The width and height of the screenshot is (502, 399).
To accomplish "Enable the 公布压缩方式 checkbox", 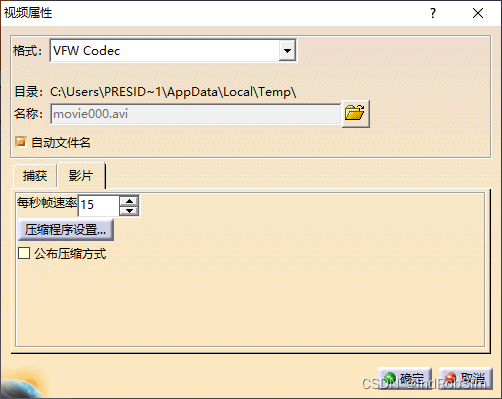I will pyautogui.click(x=24, y=253).
